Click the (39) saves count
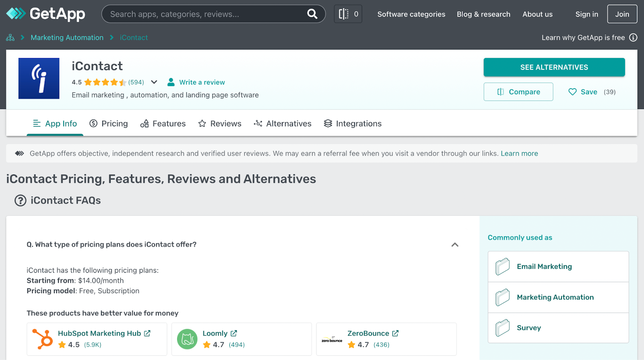The width and height of the screenshot is (644, 360). (609, 92)
